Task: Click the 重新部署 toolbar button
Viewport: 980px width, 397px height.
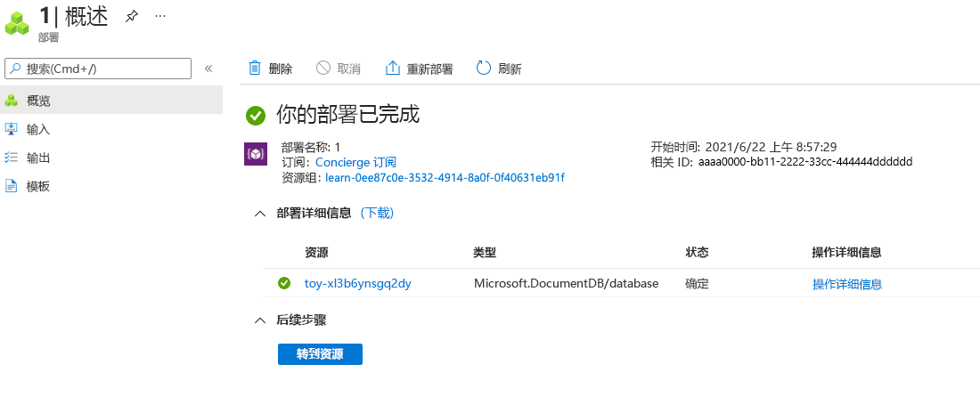Action: click(420, 69)
